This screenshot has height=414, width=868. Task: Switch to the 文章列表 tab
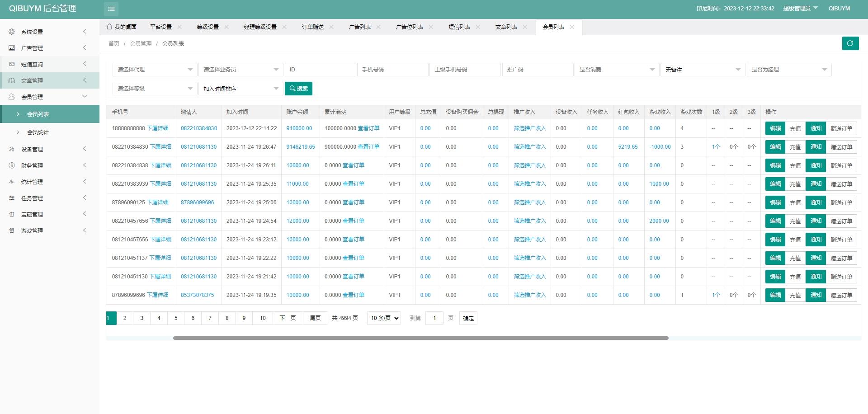tap(506, 27)
